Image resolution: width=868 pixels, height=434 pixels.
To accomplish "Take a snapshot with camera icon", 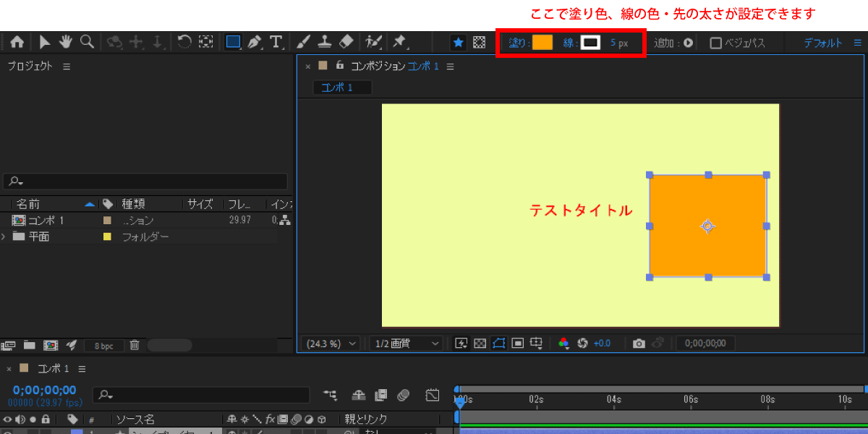I will [x=639, y=344].
